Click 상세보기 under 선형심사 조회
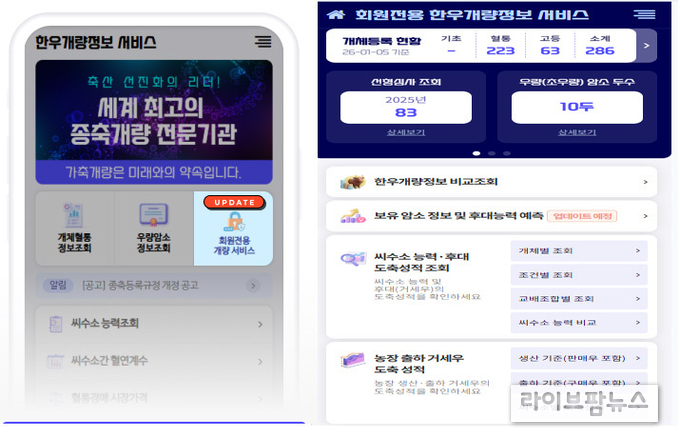 click(x=406, y=132)
